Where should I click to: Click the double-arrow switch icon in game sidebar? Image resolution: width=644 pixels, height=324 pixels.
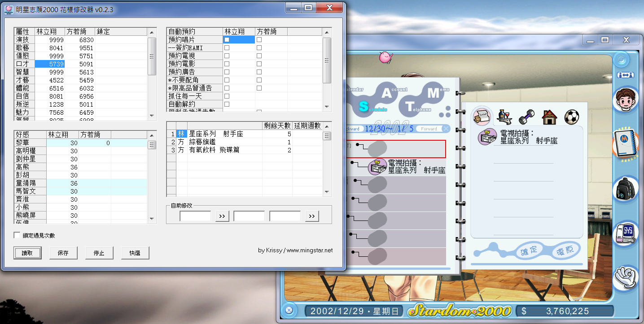(x=626, y=75)
